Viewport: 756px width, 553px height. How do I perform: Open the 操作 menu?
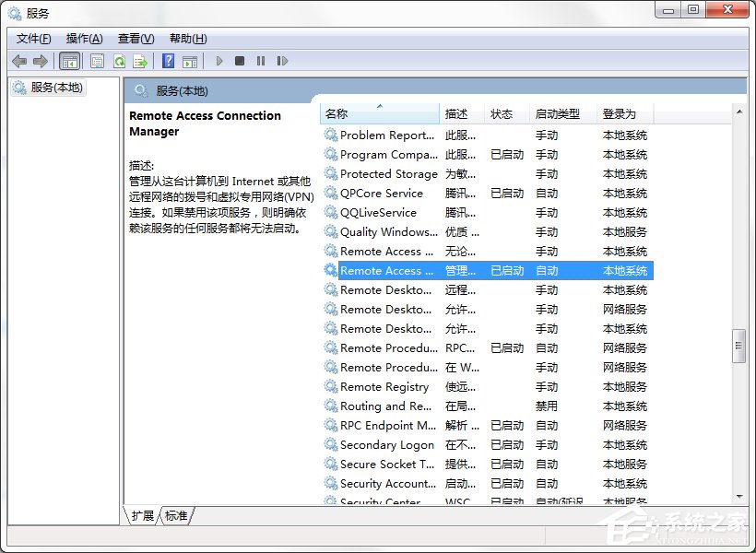point(84,38)
